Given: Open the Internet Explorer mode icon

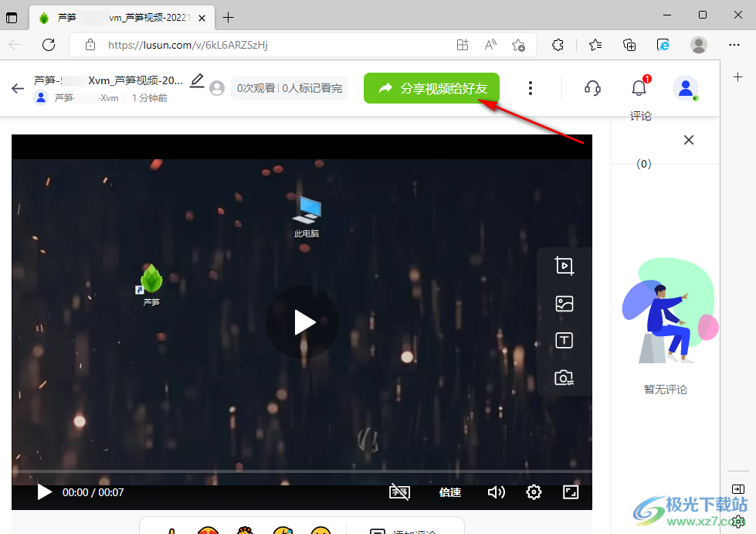Looking at the screenshot, I should pos(663,45).
